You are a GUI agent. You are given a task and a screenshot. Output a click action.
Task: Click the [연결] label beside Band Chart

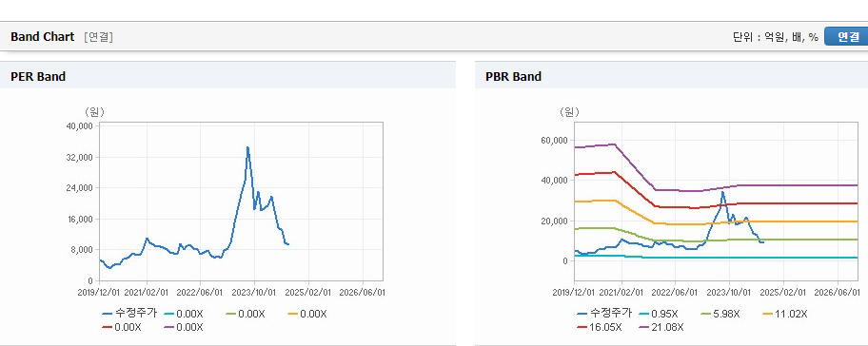(99, 37)
